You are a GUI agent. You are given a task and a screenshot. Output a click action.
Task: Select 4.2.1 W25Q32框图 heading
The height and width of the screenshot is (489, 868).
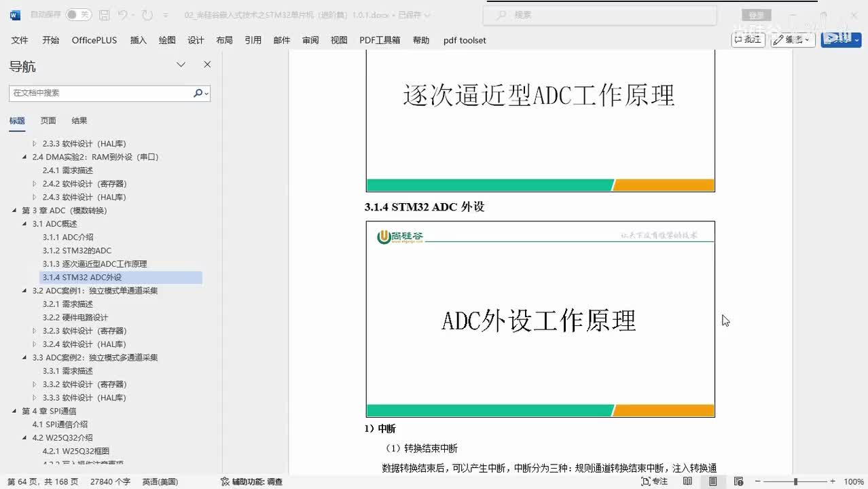[x=76, y=451]
